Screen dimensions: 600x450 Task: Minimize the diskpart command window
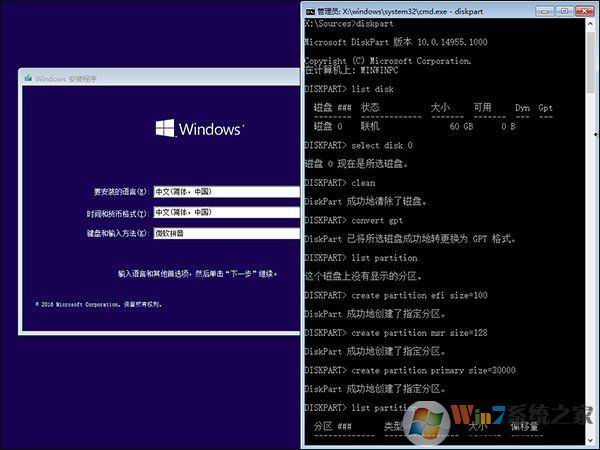pos(544,11)
